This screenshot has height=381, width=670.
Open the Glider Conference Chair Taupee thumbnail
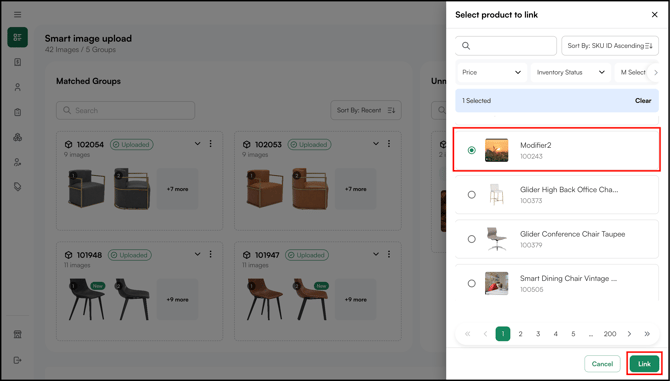tap(497, 239)
